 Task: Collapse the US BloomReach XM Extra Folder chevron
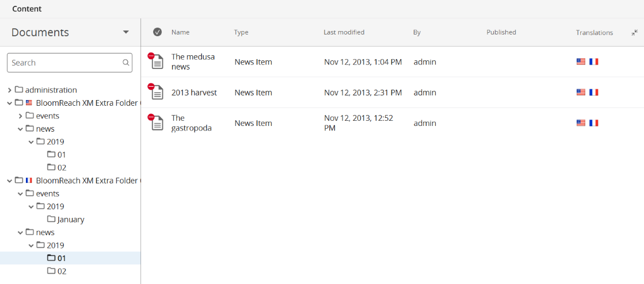pos(9,103)
